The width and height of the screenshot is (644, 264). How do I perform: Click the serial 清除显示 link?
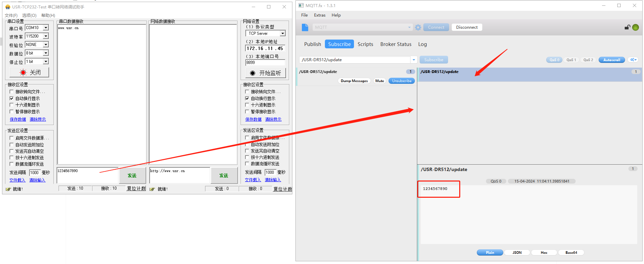click(38, 119)
